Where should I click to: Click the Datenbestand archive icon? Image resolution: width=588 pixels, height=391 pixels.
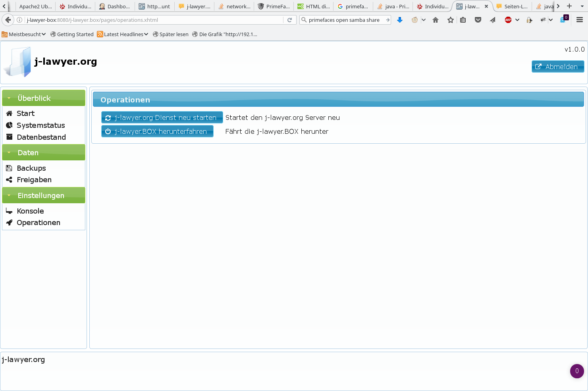point(10,137)
